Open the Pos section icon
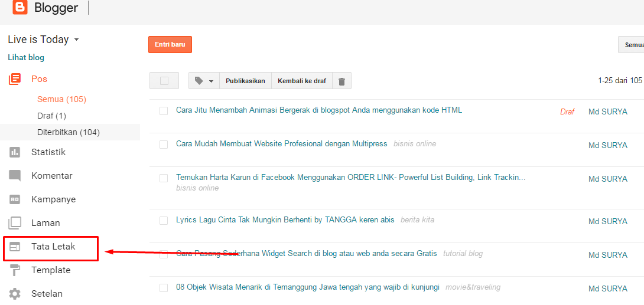 pyautogui.click(x=15, y=79)
